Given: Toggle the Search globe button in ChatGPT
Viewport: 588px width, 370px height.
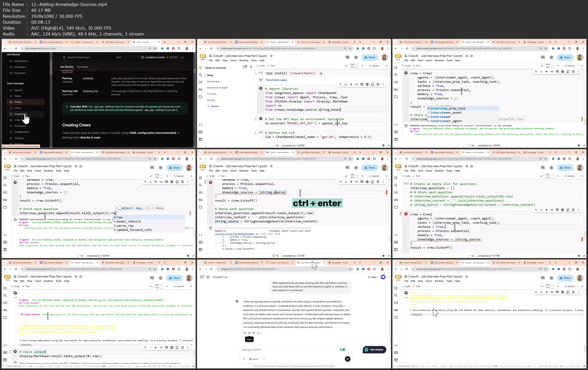Looking at the screenshot, I should 254,359.
